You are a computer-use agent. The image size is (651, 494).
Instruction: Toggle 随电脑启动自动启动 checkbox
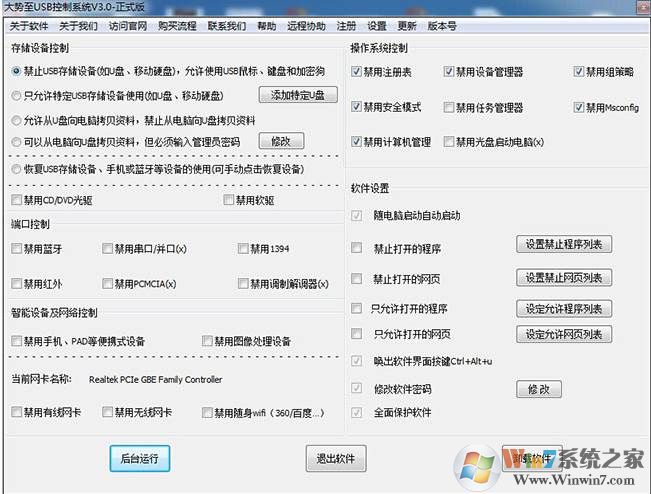click(357, 215)
